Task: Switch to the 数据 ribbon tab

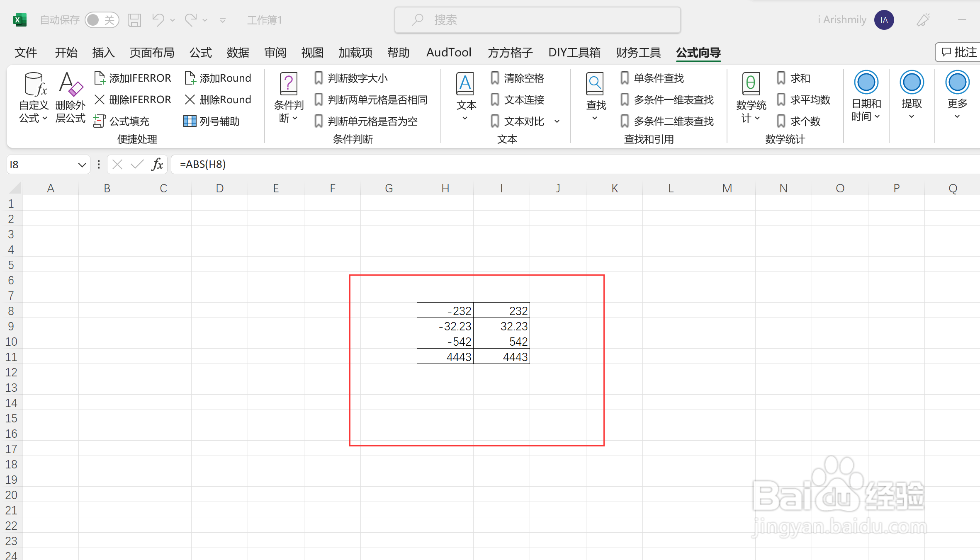Action: coord(238,53)
